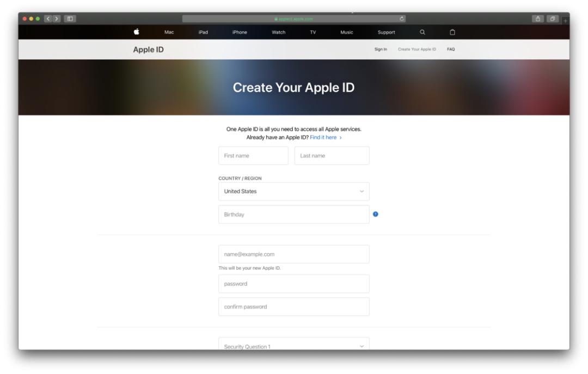Open the Safari share button
The image size is (588, 374).
coord(538,19)
